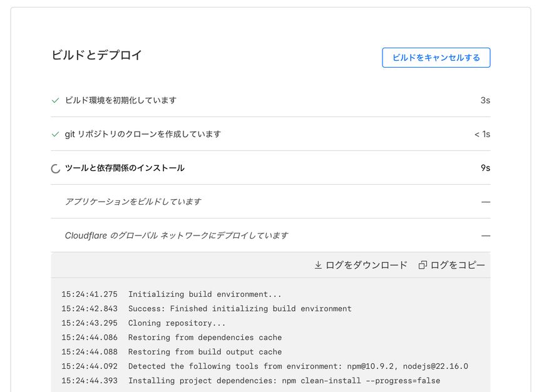Click the copy icon for logs
Screen dimensions: 544x392
tap(423, 266)
